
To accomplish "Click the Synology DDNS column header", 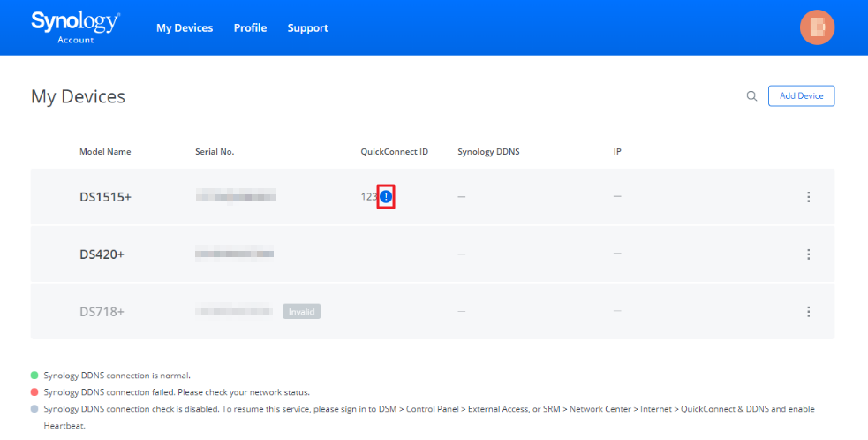I will coord(489,152).
